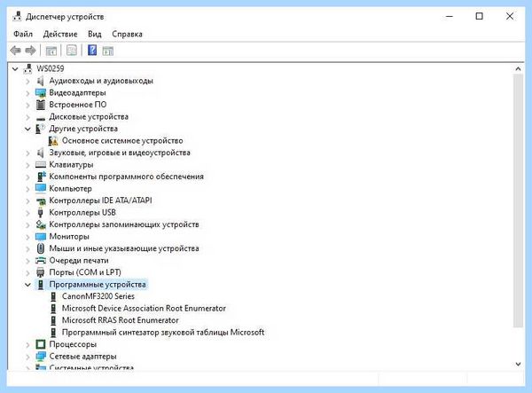Screen dimensions: 532x393
Task: Select the Порты (COM и LPT) label
Action: [85, 272]
